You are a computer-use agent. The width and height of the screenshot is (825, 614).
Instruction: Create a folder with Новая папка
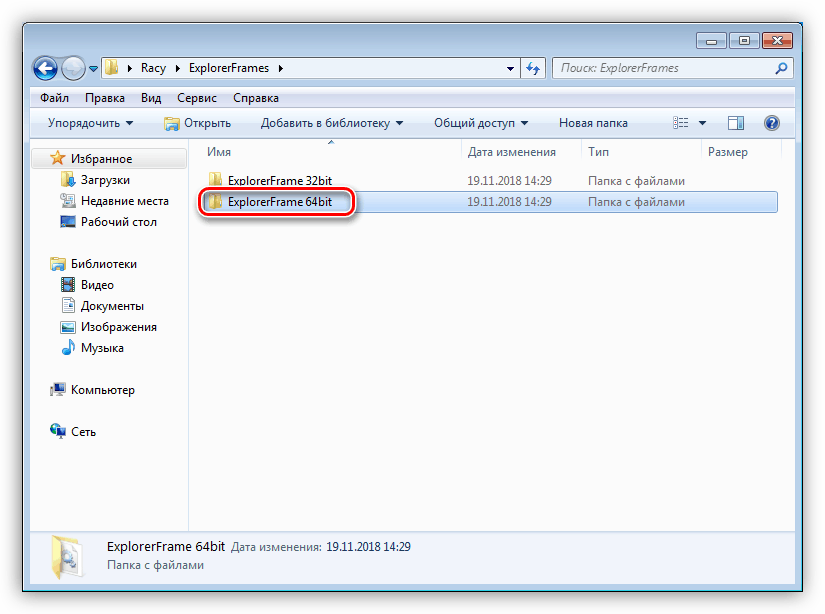coord(593,123)
